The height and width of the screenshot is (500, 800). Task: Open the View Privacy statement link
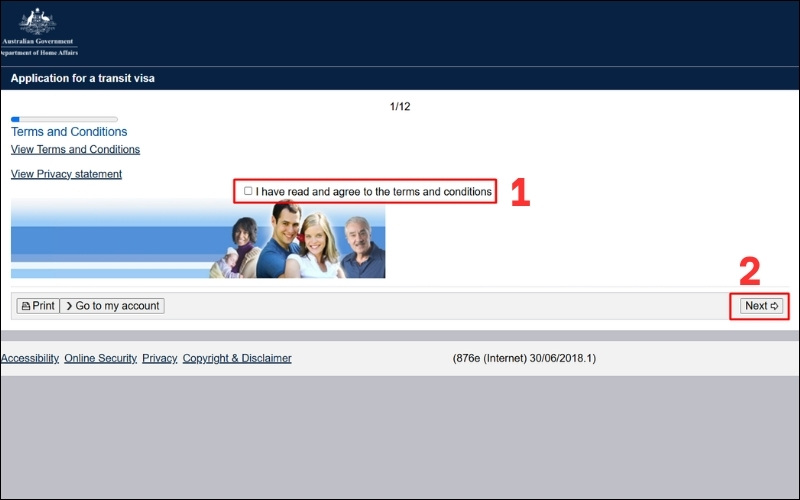66,174
